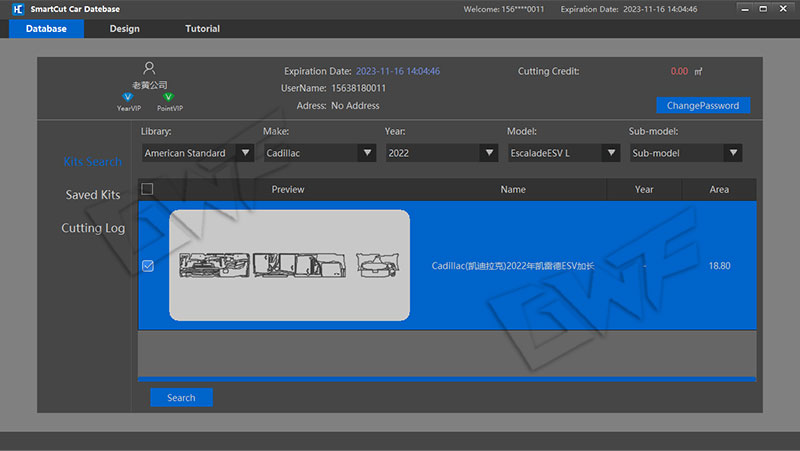
Task: Click the No Address text
Action: pos(355,106)
